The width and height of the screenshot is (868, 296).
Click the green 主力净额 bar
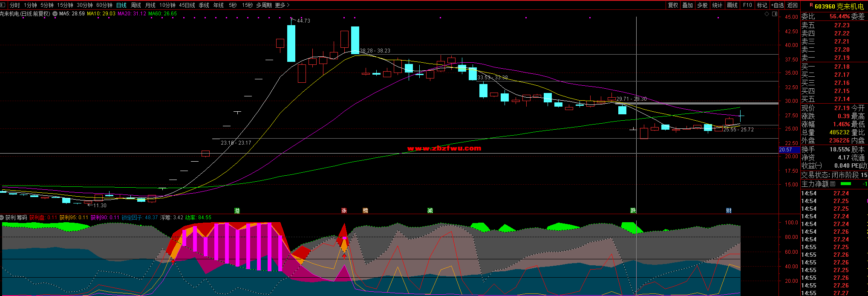click(x=845, y=184)
